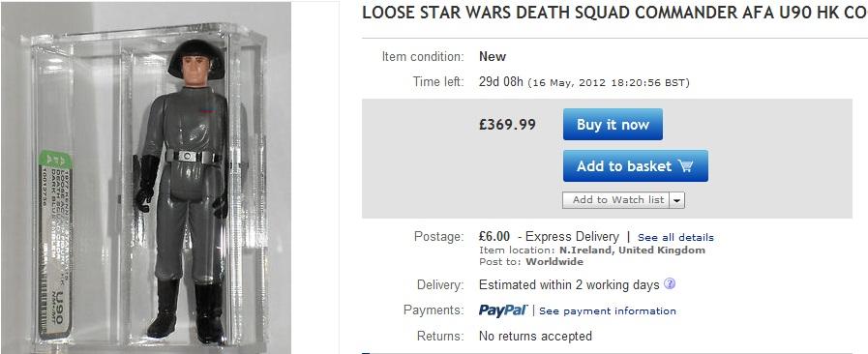This screenshot has height=354, width=868.
Task: Select Add to Watch list
Action: tap(617, 200)
